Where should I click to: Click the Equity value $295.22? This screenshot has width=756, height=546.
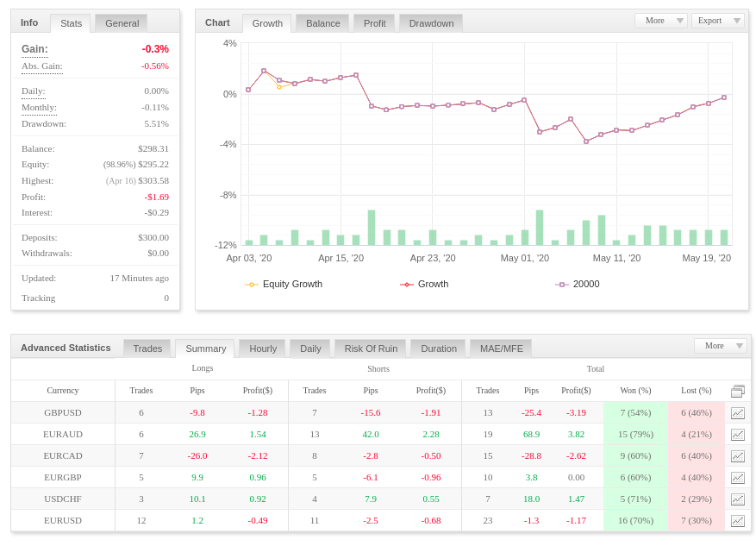(x=153, y=165)
